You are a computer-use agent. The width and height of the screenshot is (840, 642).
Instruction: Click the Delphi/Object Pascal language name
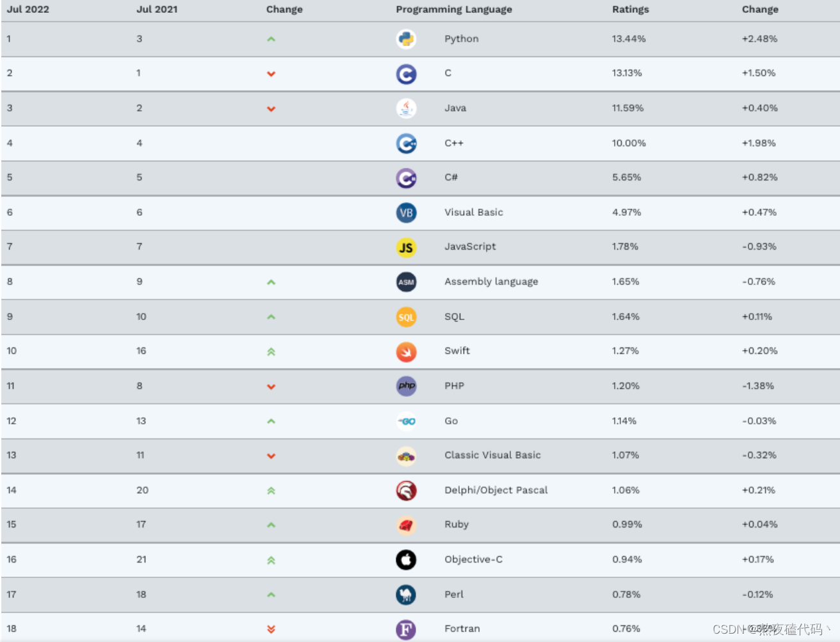pos(496,490)
